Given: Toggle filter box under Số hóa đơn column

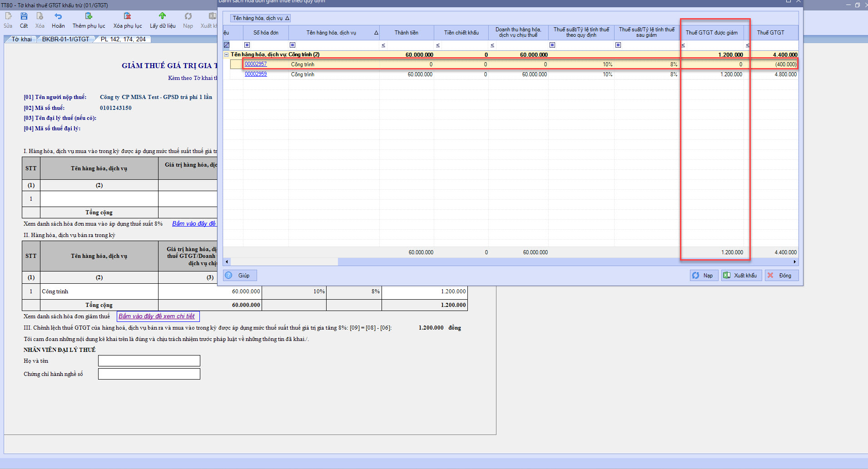Looking at the screenshot, I should pyautogui.click(x=247, y=45).
